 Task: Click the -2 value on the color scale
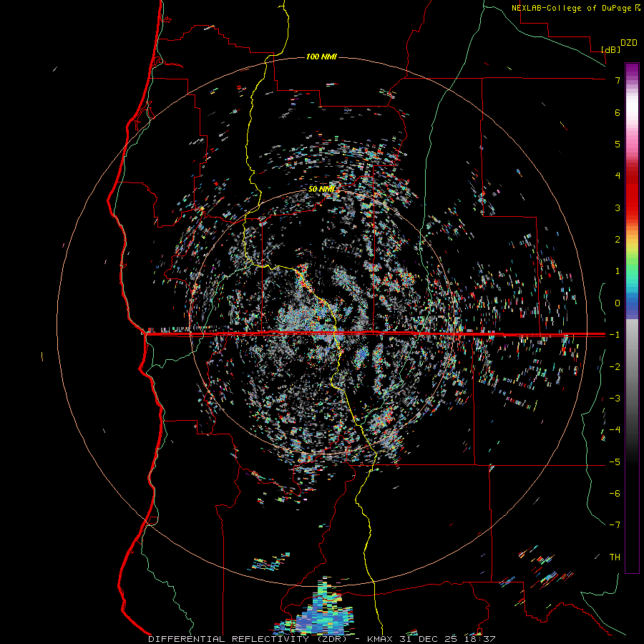(x=615, y=366)
